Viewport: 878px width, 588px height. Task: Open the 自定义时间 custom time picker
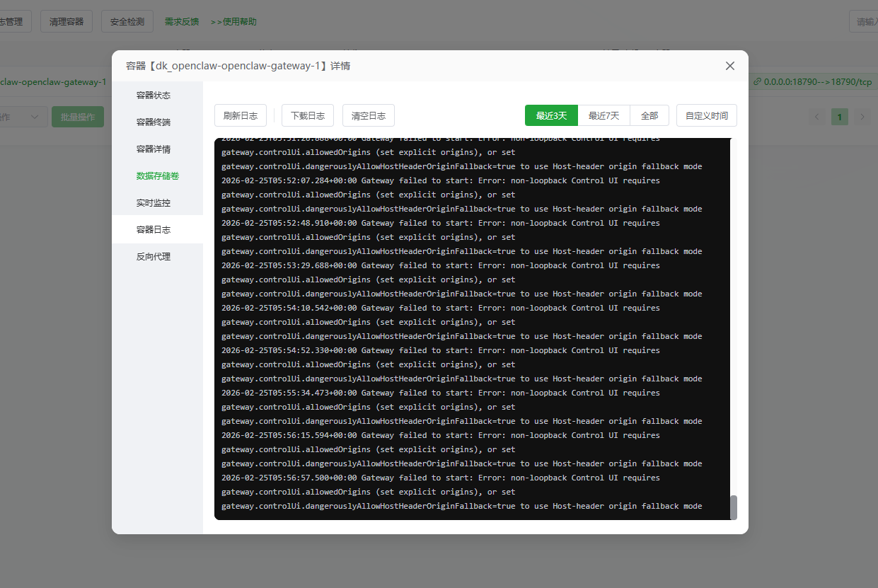[706, 115]
